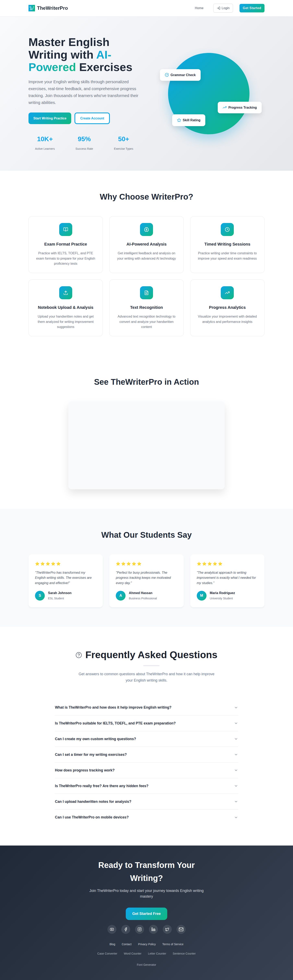This screenshot has height=980, width=293.
Task: Open the Facebook social icon in footer
Action: coord(126,929)
